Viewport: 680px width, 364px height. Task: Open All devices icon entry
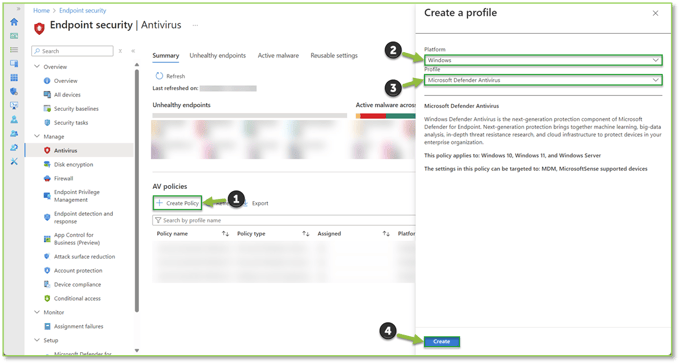pyautogui.click(x=47, y=95)
